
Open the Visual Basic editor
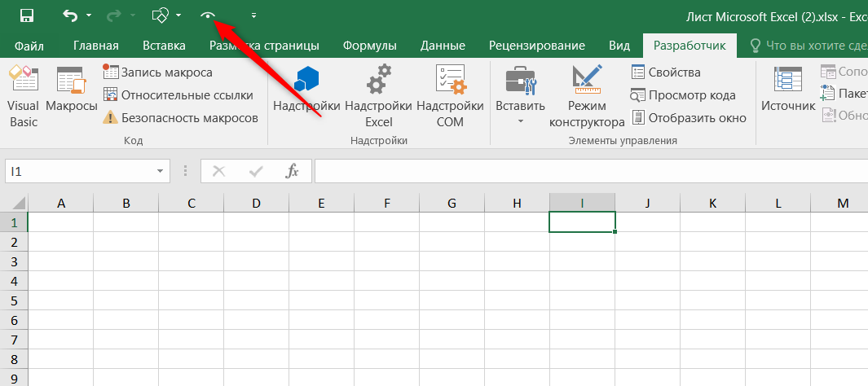[24, 97]
